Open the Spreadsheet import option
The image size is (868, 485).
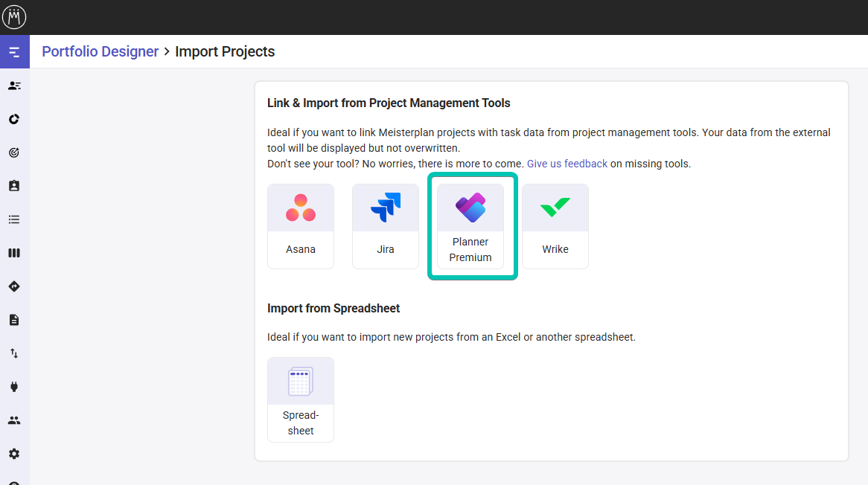(x=300, y=399)
